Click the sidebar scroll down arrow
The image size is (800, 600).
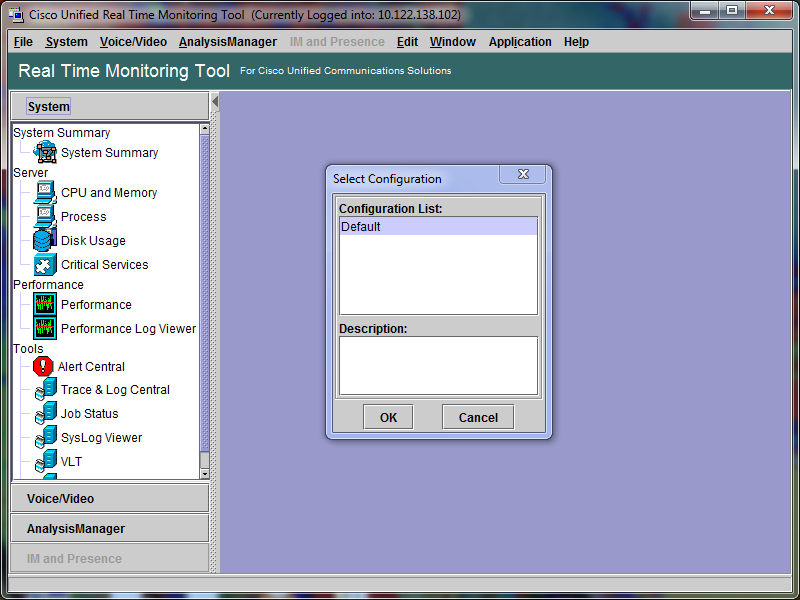pos(205,473)
